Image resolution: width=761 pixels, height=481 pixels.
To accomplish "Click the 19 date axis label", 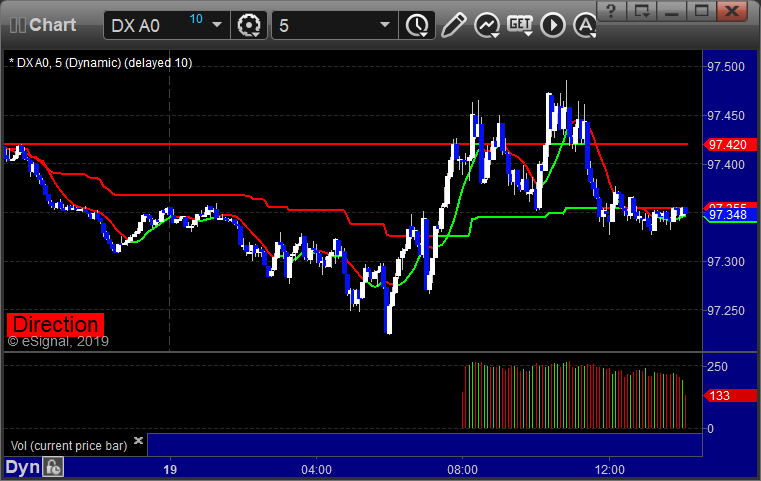I will pyautogui.click(x=170, y=470).
